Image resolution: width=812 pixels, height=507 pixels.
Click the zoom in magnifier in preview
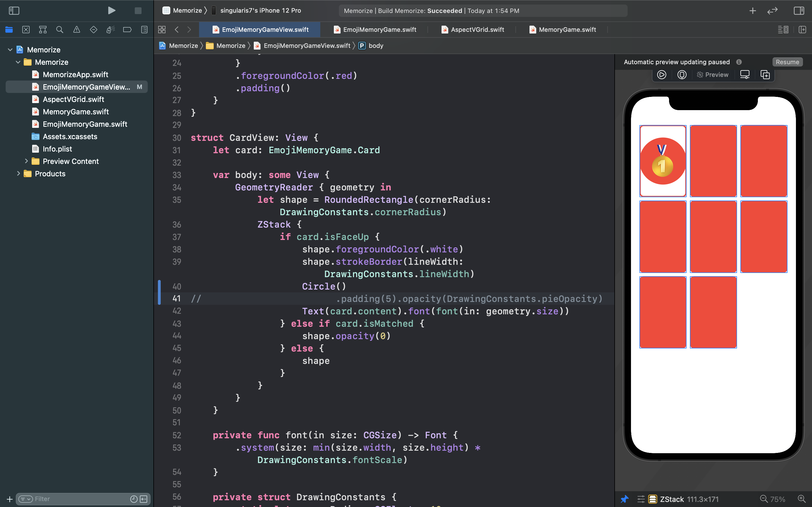[x=802, y=499]
